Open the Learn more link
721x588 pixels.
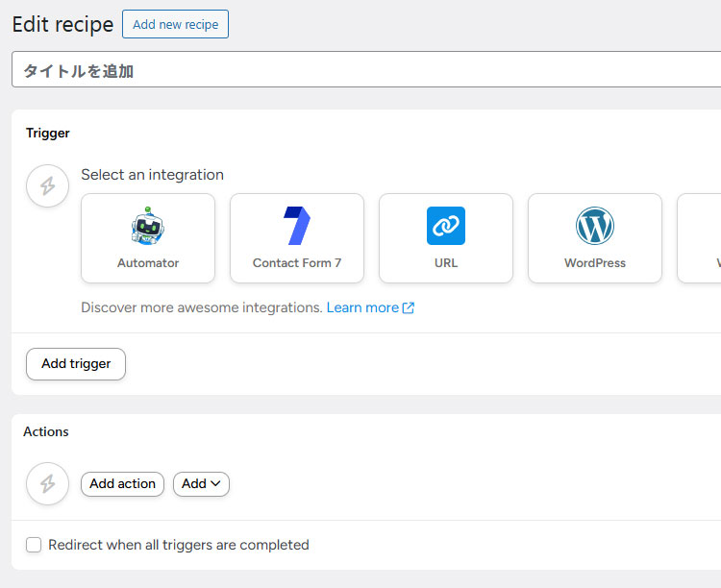(362, 307)
